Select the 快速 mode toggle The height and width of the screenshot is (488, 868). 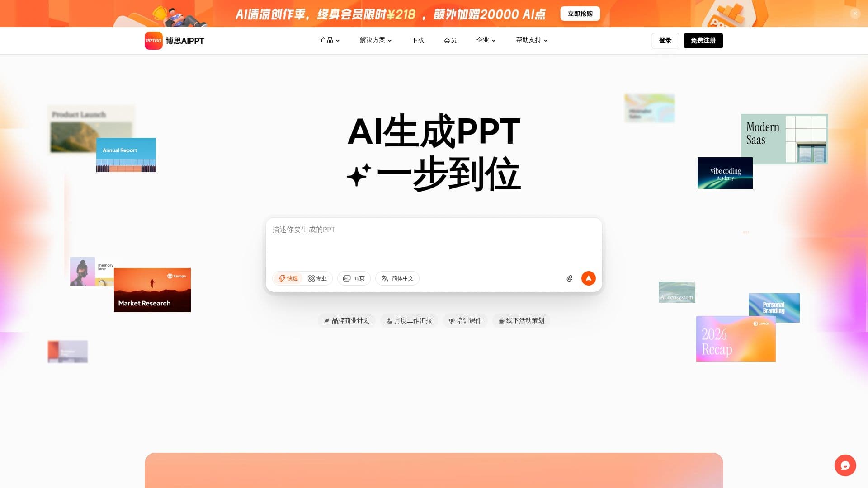point(288,278)
